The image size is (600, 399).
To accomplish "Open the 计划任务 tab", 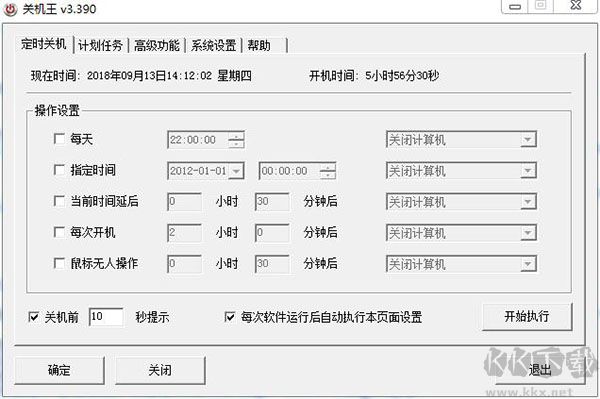I will click(100, 46).
